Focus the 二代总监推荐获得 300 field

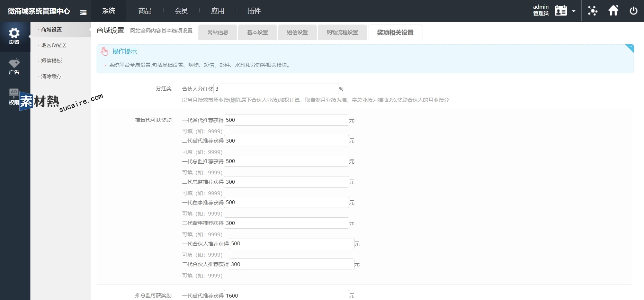286,182
